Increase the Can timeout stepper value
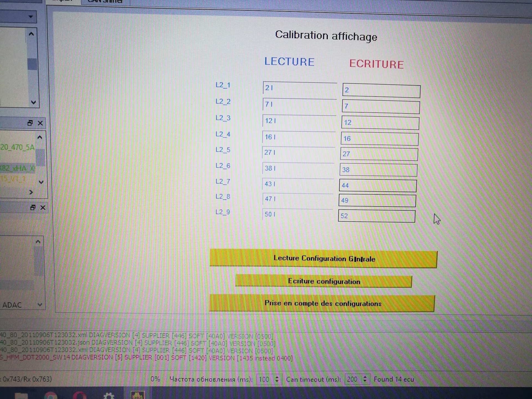This screenshot has width=532, height=399. [x=365, y=377]
